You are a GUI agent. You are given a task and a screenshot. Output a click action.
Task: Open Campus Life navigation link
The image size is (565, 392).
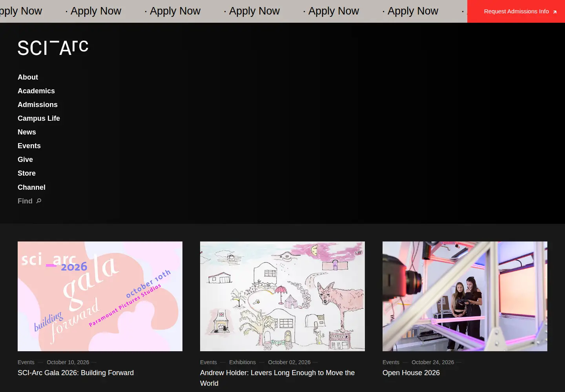[39, 118]
